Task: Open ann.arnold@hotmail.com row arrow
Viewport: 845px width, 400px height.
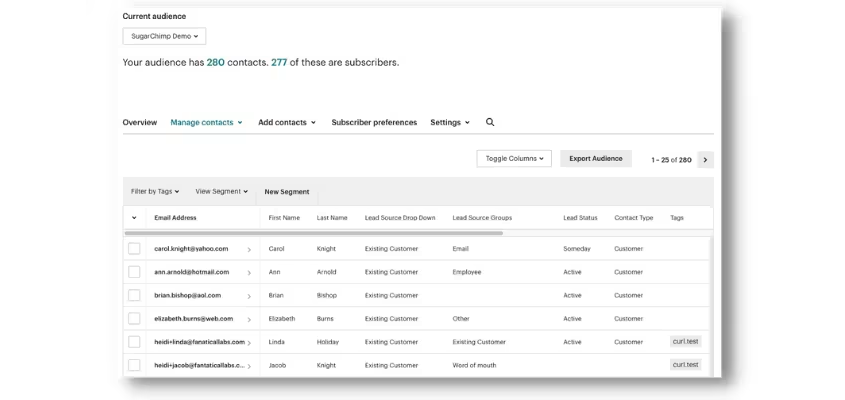Action: tap(249, 273)
